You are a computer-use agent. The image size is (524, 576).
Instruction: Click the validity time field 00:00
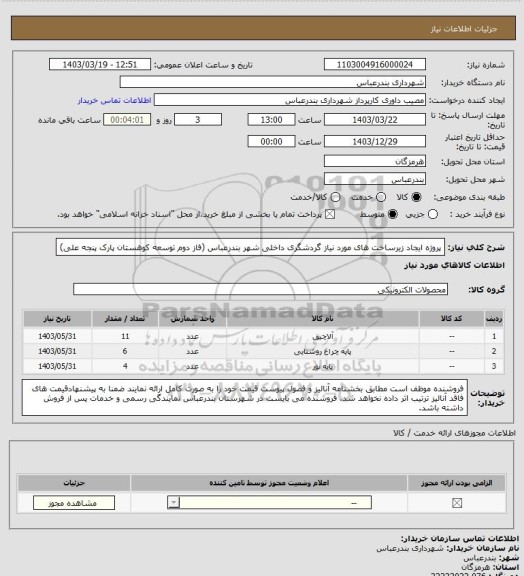coord(271,141)
